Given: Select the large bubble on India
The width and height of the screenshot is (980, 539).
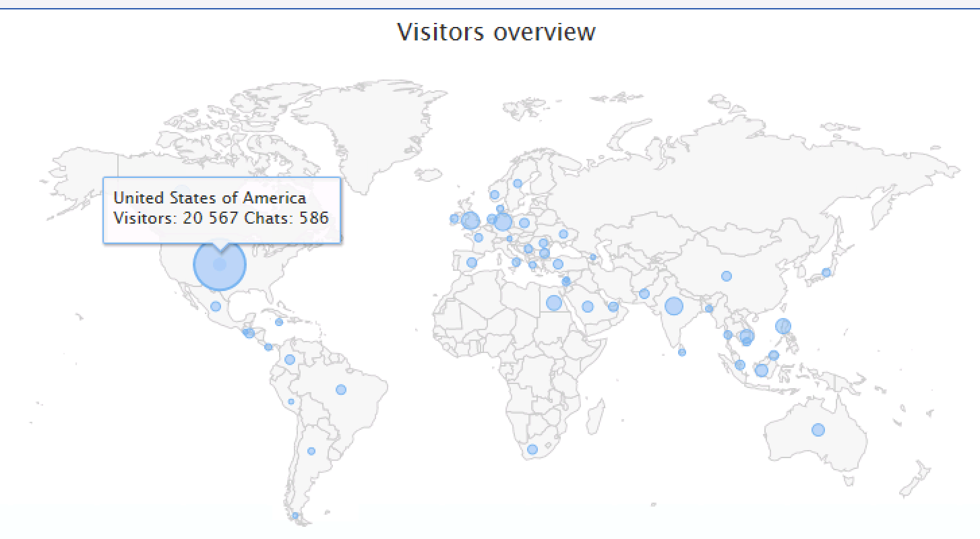Looking at the screenshot, I should 673,307.
